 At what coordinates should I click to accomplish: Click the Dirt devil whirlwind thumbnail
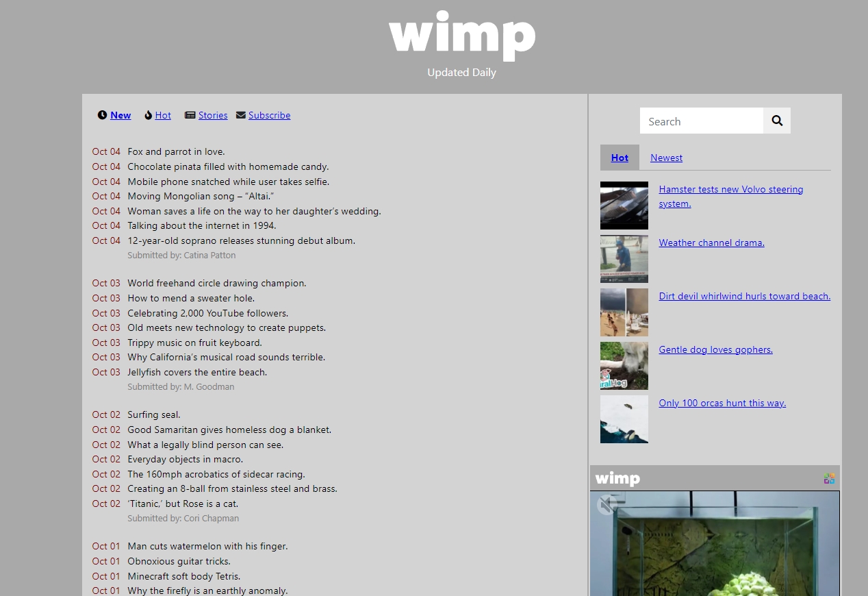(x=624, y=312)
